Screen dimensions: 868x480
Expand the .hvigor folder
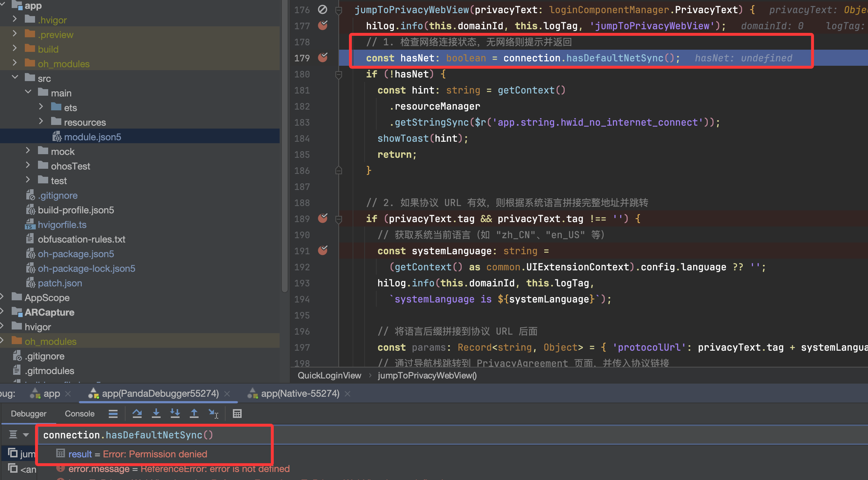pyautogui.click(x=15, y=19)
